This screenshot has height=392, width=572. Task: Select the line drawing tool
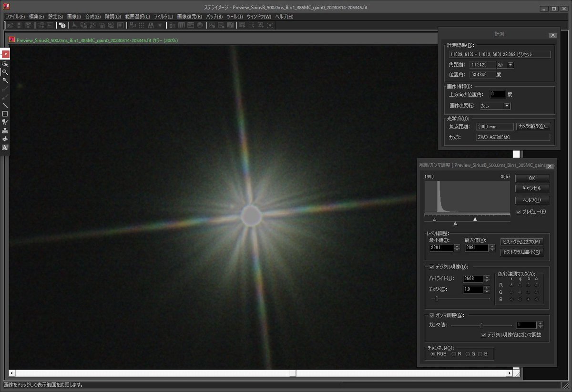click(5, 105)
